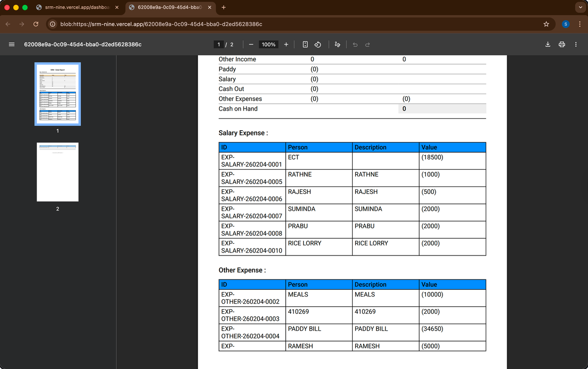Image resolution: width=588 pixels, height=369 pixels.
Task: Click the Cash Out row label
Action: point(231,89)
